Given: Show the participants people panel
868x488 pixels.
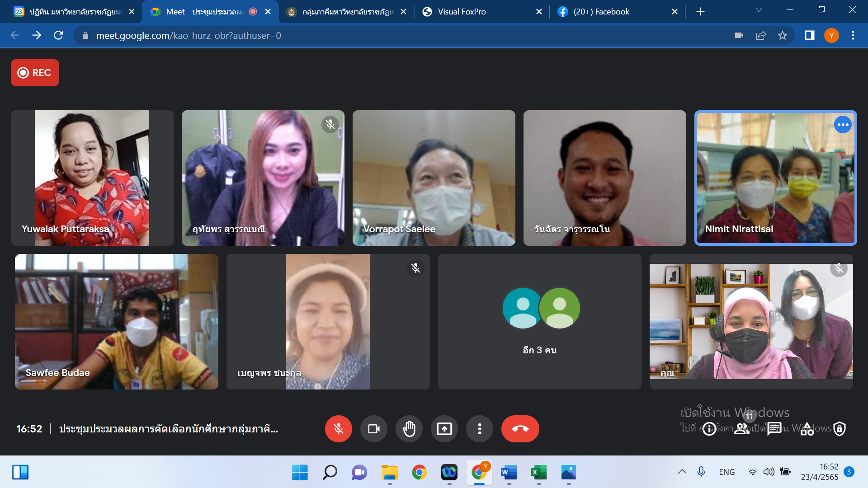Looking at the screenshot, I should 742,428.
